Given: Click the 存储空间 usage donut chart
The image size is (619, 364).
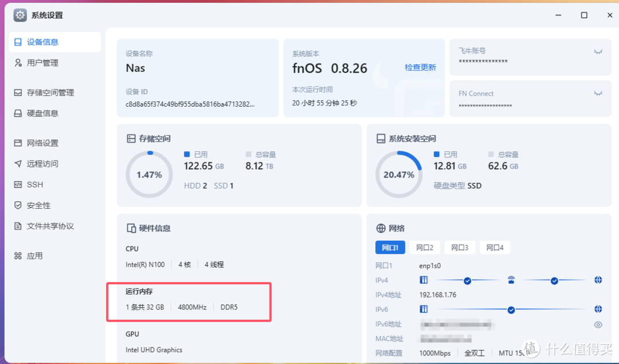Looking at the screenshot, I should pyautogui.click(x=149, y=174).
